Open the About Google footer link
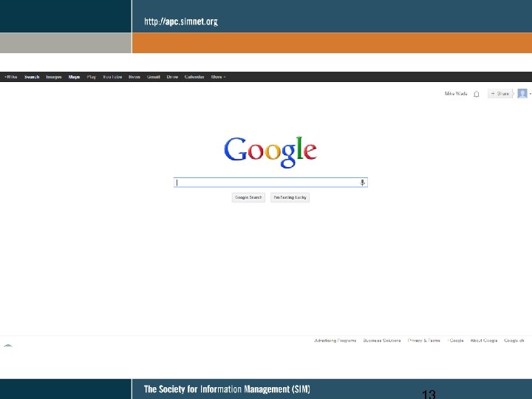Image resolution: width=532 pixels, height=399 pixels. tap(484, 341)
